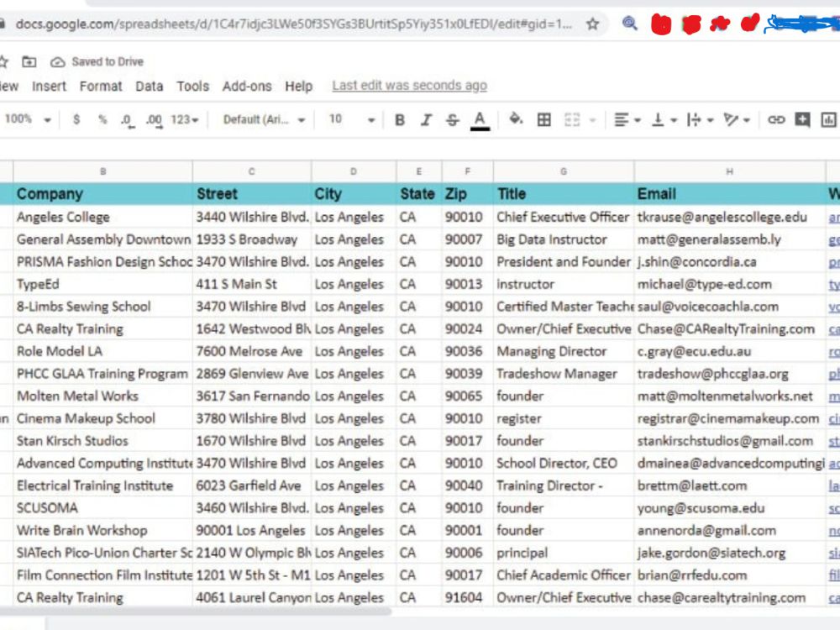
Task: Open the Format menu
Action: click(x=101, y=87)
